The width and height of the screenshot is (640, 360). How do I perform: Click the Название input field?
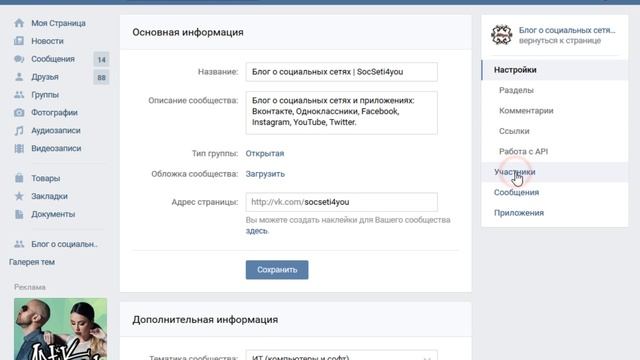[x=342, y=72]
